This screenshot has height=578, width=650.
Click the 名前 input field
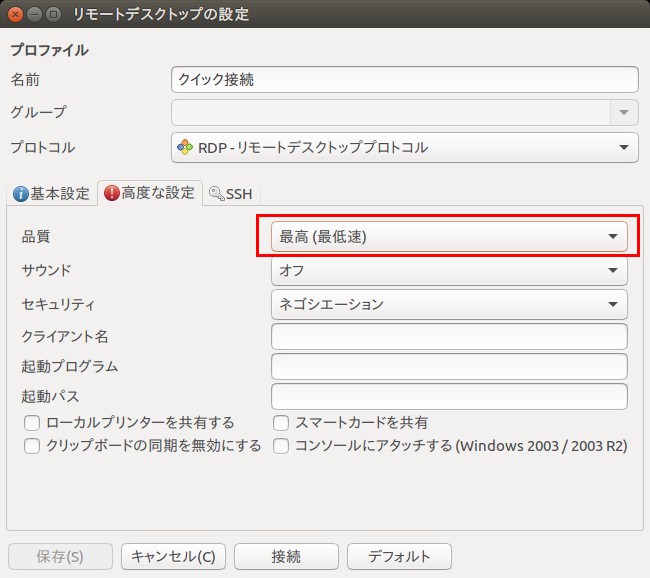(405, 79)
